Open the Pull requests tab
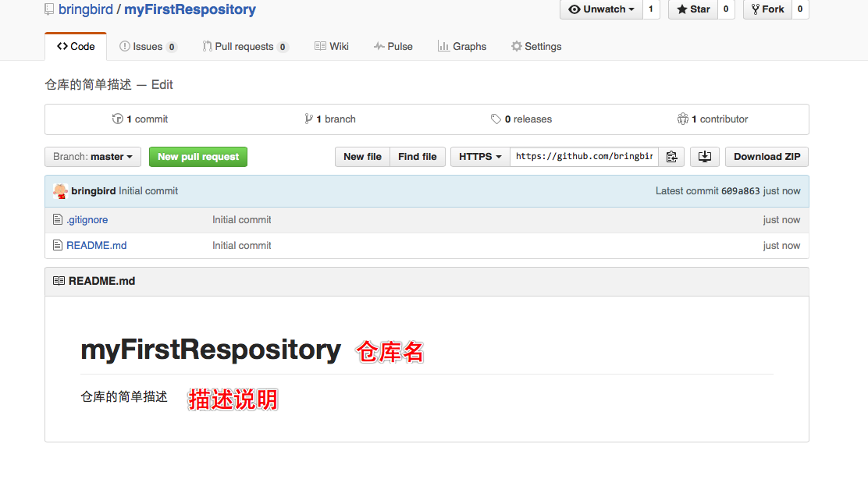 coord(245,47)
